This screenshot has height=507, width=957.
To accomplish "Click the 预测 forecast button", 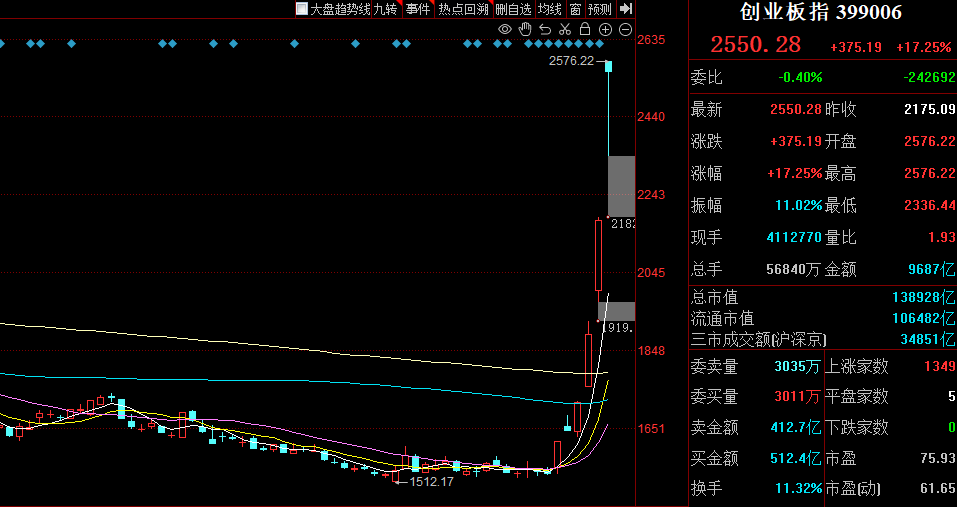I will 599,9.
